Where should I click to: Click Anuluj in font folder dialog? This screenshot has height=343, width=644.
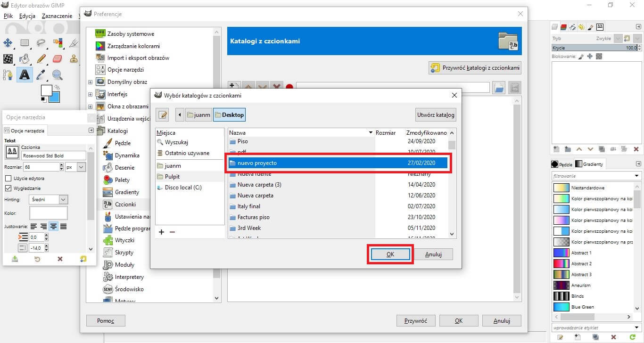[x=433, y=254]
